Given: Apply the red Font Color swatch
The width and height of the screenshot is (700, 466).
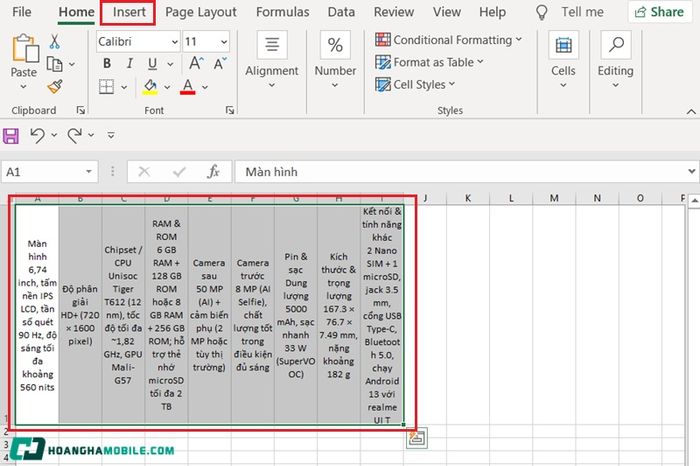Looking at the screenshot, I should pyautogui.click(x=188, y=87).
